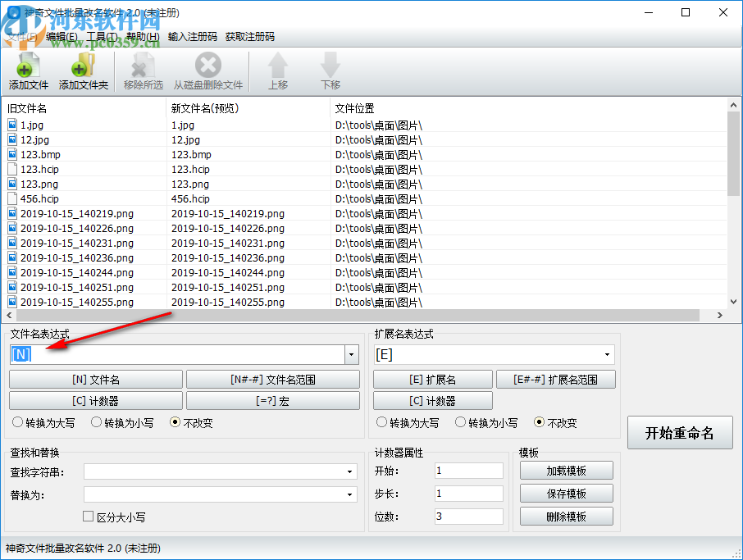743x560 pixels.
Task: Click the Remove Selected (移除所选) toolbar icon
Action: [x=143, y=65]
